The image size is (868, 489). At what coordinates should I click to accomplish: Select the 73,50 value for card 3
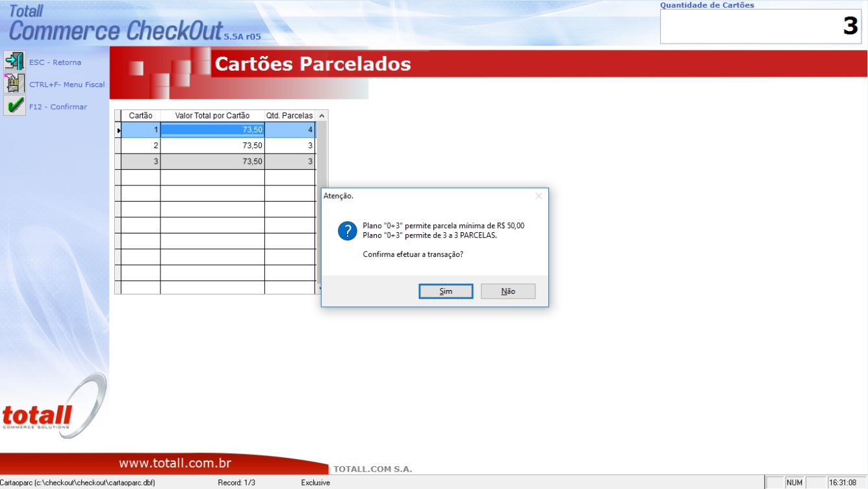212,161
